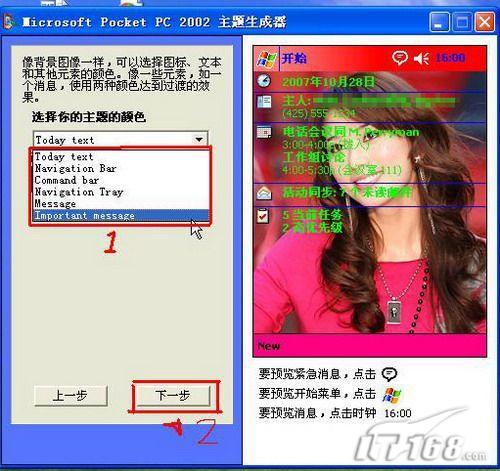Click speech bubble icon after 要预览紧急消息
The width and height of the screenshot is (500, 471).
click(389, 374)
